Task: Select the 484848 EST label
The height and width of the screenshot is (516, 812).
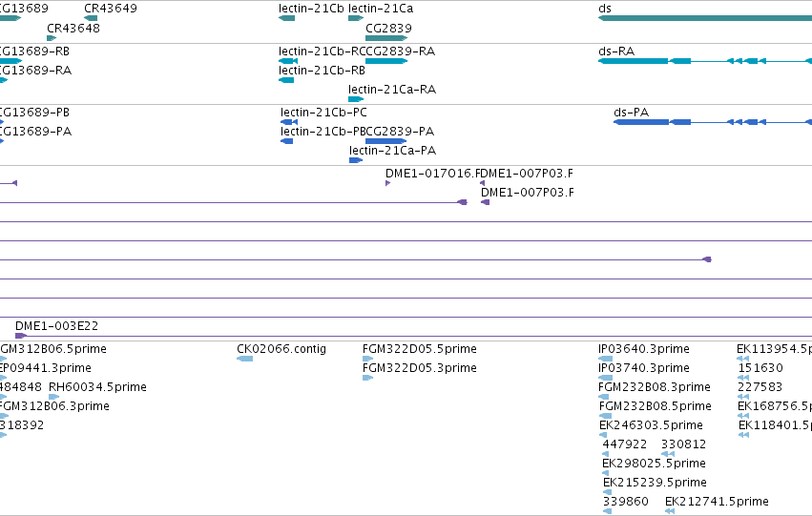Action: (x=21, y=387)
